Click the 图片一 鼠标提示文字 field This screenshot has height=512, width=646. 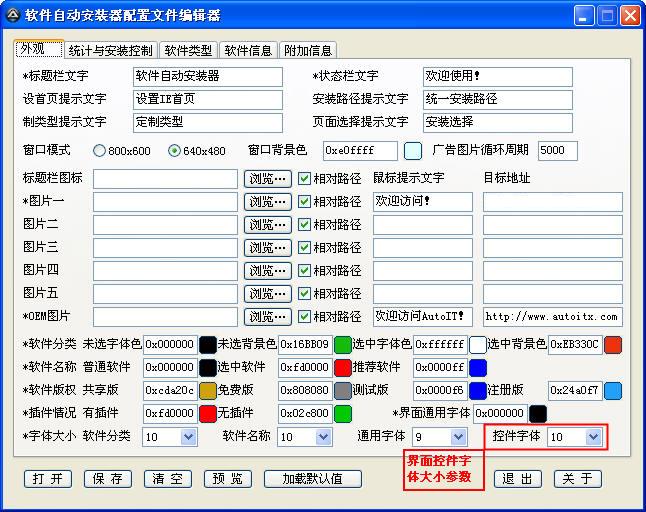click(x=423, y=201)
